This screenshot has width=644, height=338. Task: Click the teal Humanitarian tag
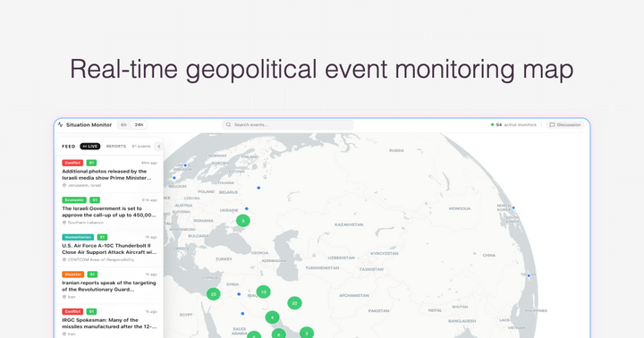tap(78, 237)
